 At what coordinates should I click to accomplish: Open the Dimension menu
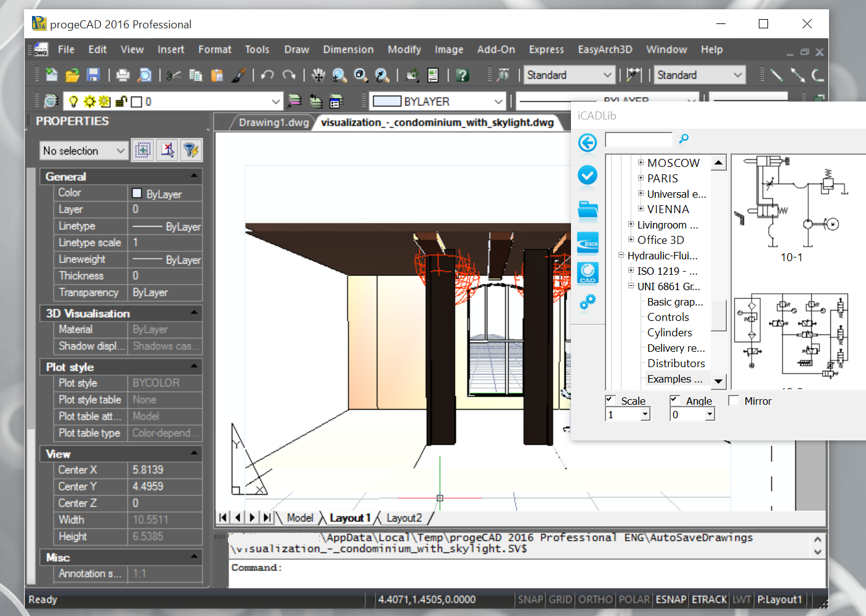[x=348, y=49]
